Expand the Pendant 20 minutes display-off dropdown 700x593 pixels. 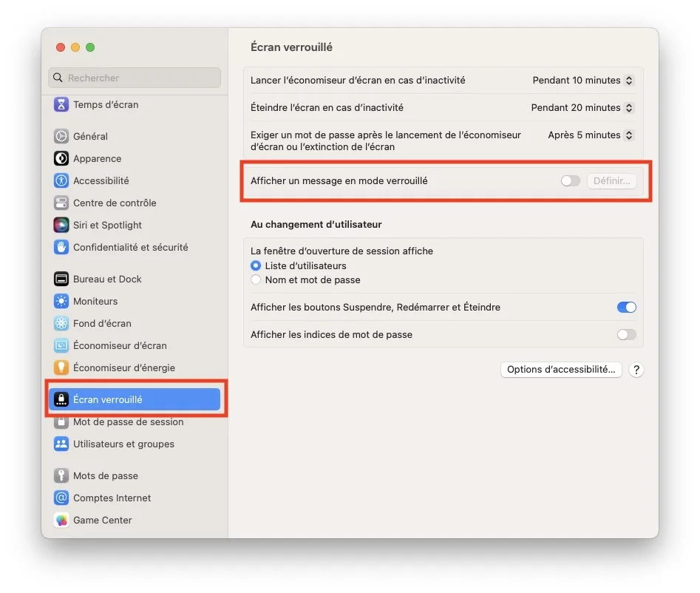[x=582, y=107]
